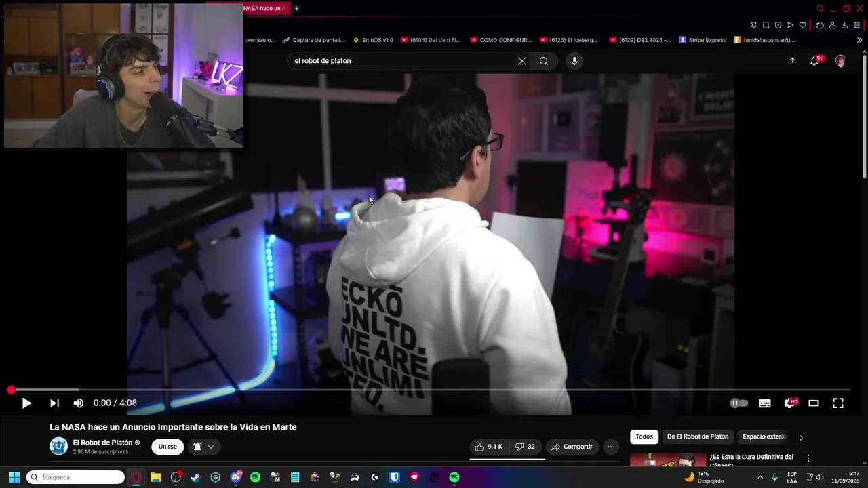Open the ad blocker shield icon

[778, 25]
